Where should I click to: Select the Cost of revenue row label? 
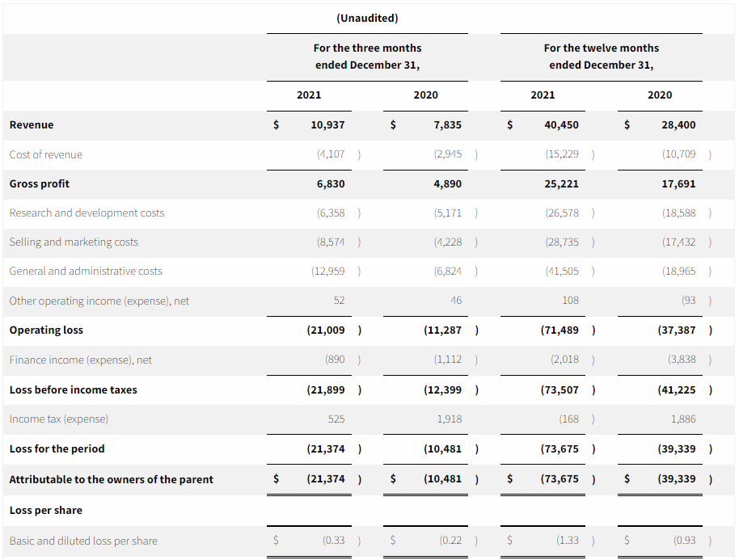coord(45,154)
